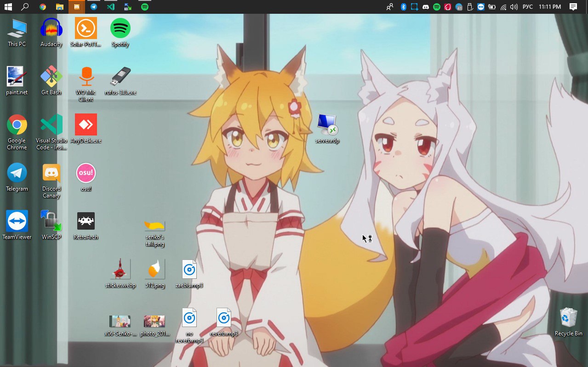Click the TeamViewer tray icon
The width and height of the screenshot is (588, 367).
481,7
